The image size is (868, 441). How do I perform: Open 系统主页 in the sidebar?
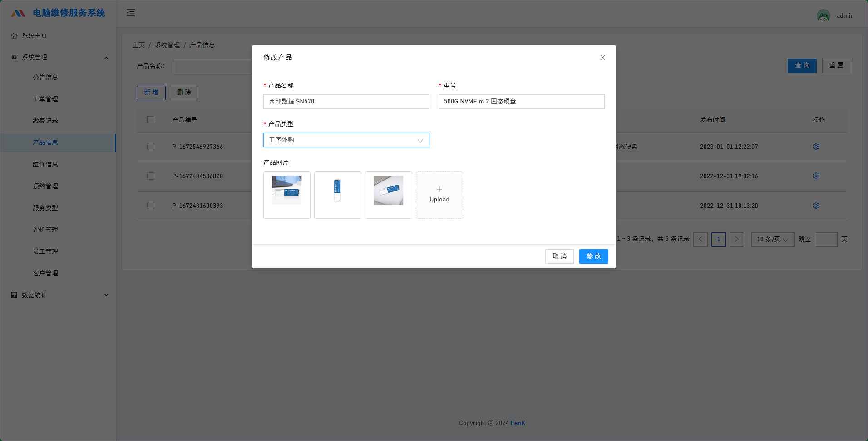(58, 35)
